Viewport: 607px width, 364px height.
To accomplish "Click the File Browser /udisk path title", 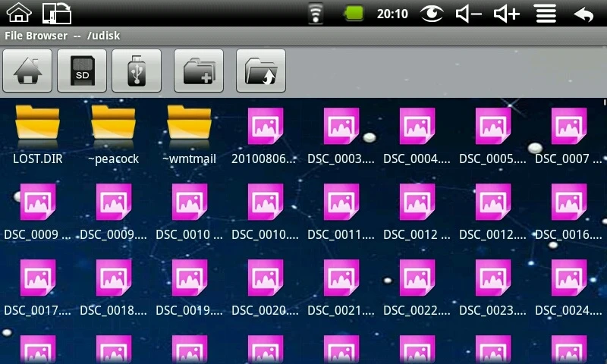I will coord(62,36).
